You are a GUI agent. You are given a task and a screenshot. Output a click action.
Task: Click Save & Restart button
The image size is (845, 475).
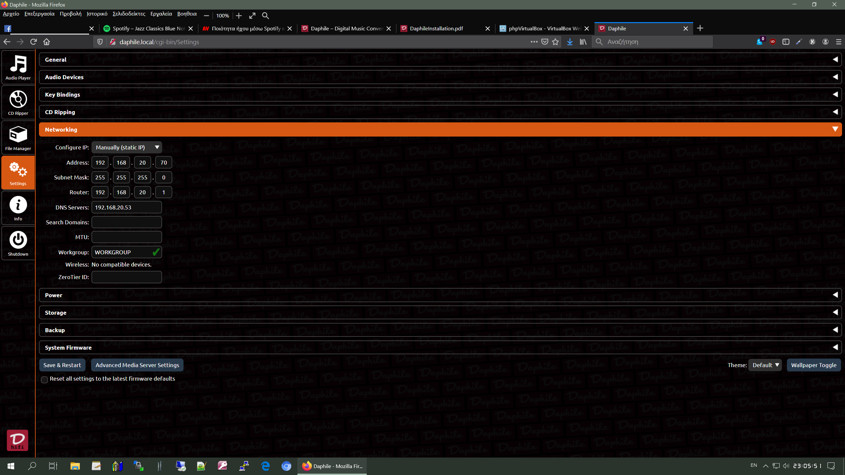[x=62, y=365]
